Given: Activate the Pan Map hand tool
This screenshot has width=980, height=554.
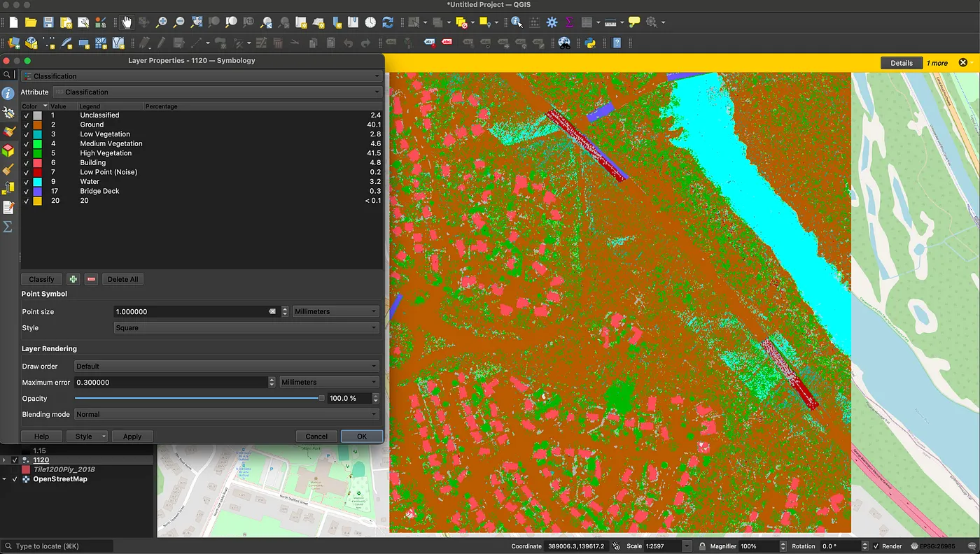Looking at the screenshot, I should (x=127, y=22).
